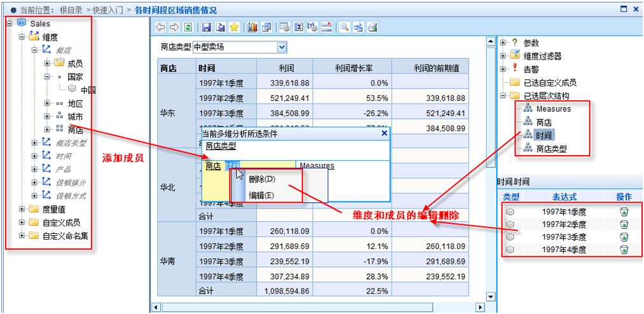Click the export arrow toolbar icon
644x314 pixels.
[358, 27]
